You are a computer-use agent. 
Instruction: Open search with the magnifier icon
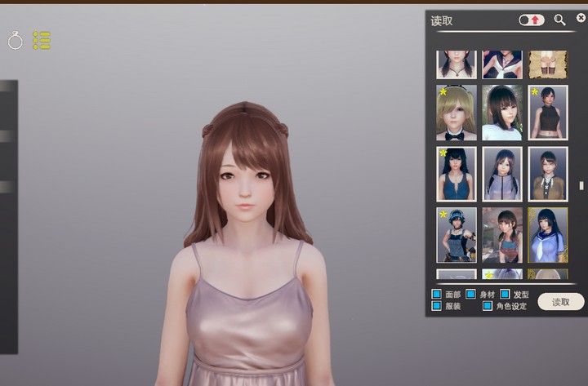[559, 20]
